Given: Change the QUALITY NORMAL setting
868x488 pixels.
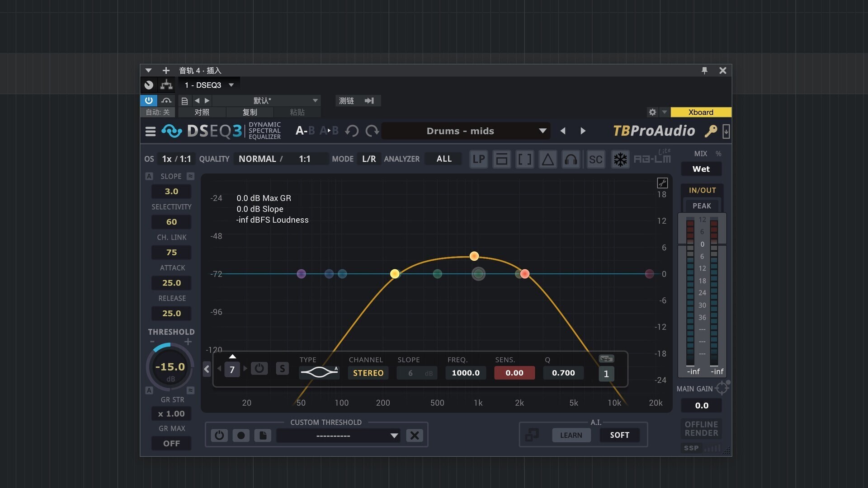Looking at the screenshot, I should (x=257, y=159).
